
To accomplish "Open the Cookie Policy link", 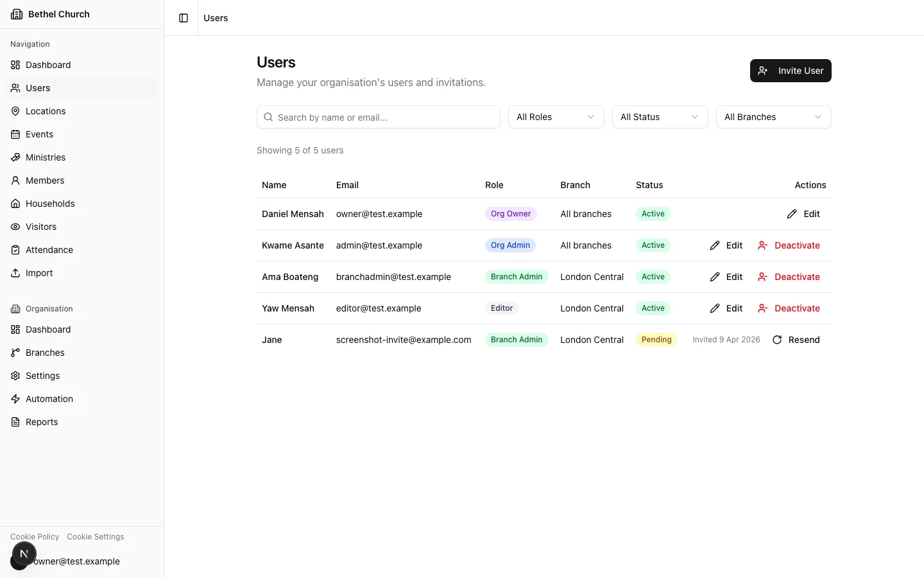I will coord(35,537).
